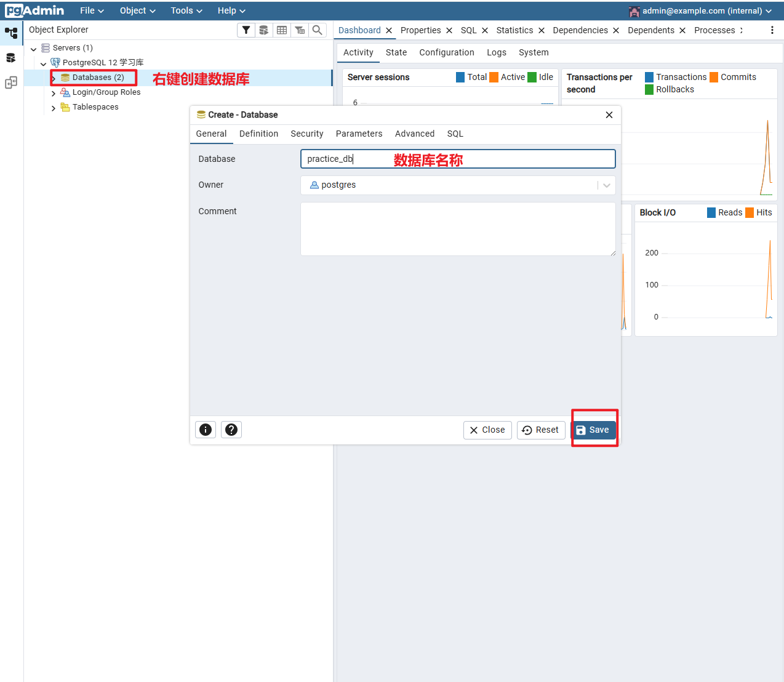Toggle the Active legend swatch
Image resolution: width=784 pixels, height=682 pixels.
pos(494,77)
